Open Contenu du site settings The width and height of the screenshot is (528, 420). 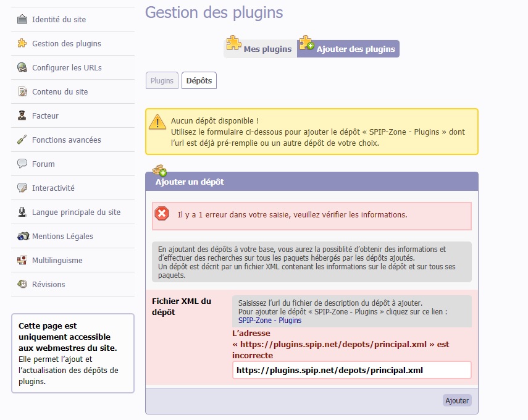[x=73, y=91]
